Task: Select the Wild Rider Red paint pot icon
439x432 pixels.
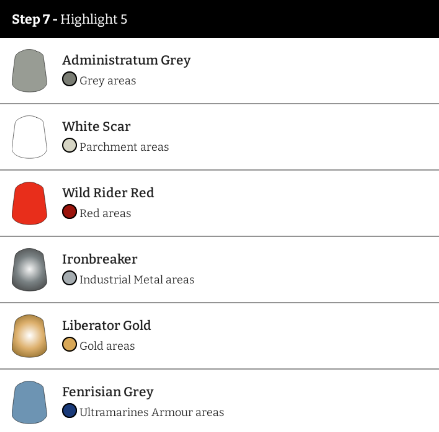Action: coord(29,203)
